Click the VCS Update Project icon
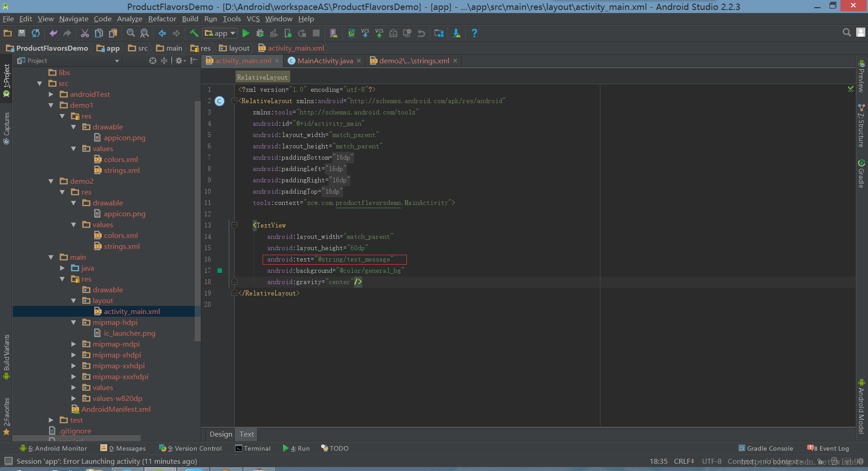This screenshot has height=471, width=868. click(x=365, y=33)
